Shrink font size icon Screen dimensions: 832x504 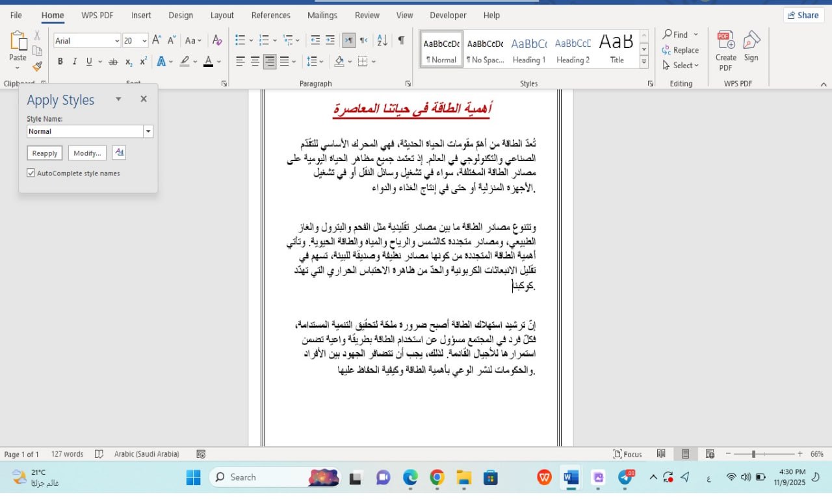click(172, 40)
